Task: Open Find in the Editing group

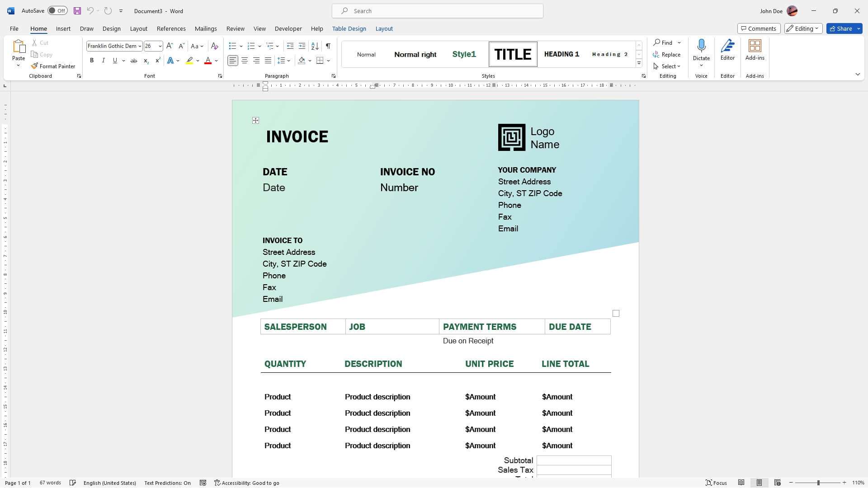Action: (x=665, y=42)
